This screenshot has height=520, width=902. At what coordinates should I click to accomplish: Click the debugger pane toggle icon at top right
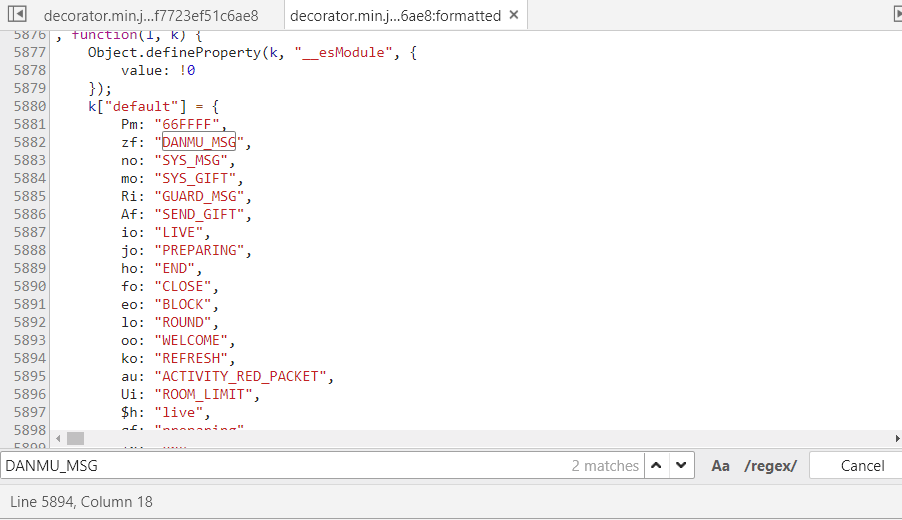896,15
